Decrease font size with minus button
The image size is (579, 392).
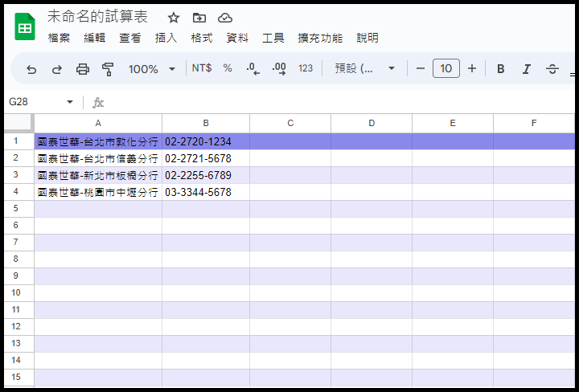[x=421, y=68]
